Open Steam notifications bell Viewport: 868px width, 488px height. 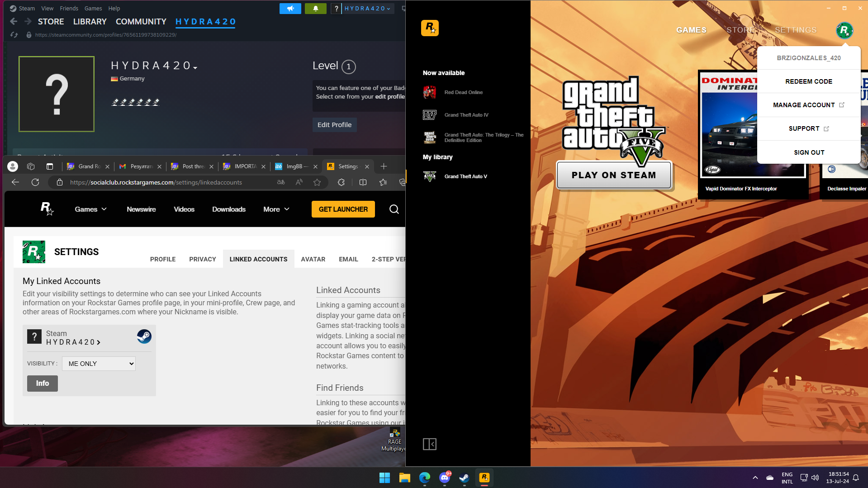pyautogui.click(x=315, y=8)
